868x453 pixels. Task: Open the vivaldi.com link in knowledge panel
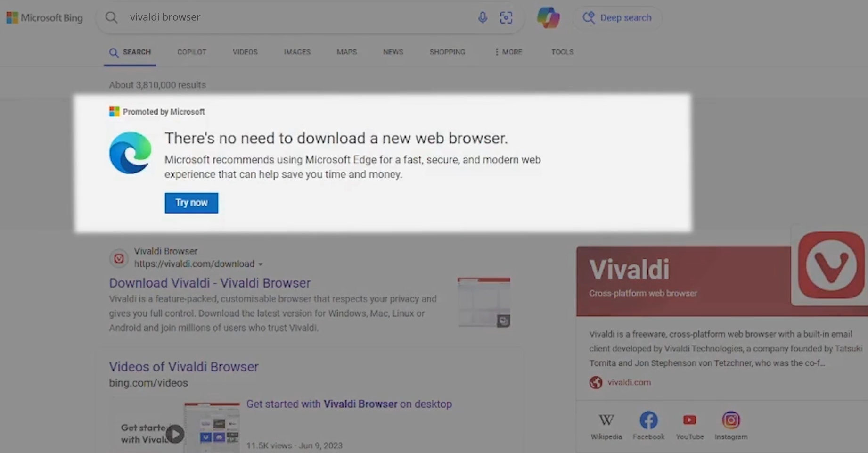pyautogui.click(x=629, y=382)
